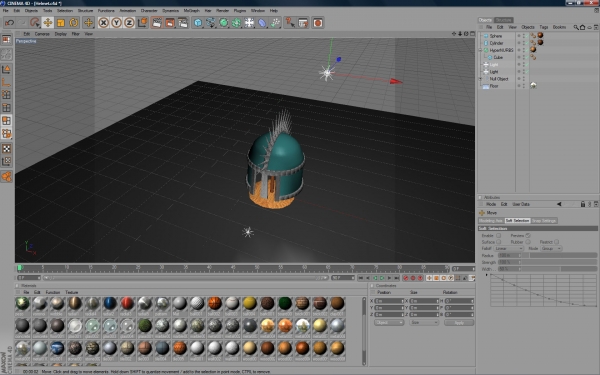Viewport: 600px width, 375px height.
Task: Activate the Scale tool
Action: (x=61, y=23)
